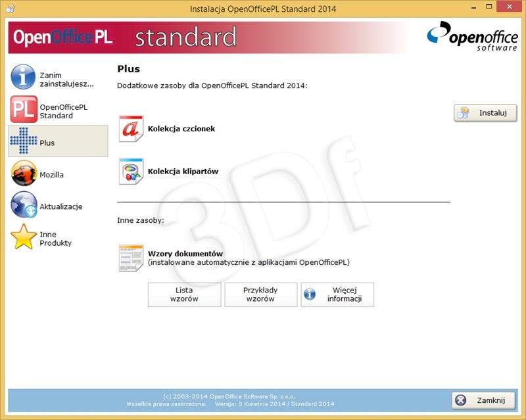Select the Kolekcja klipartów label
The height and width of the screenshot is (420, 526).
tap(183, 172)
